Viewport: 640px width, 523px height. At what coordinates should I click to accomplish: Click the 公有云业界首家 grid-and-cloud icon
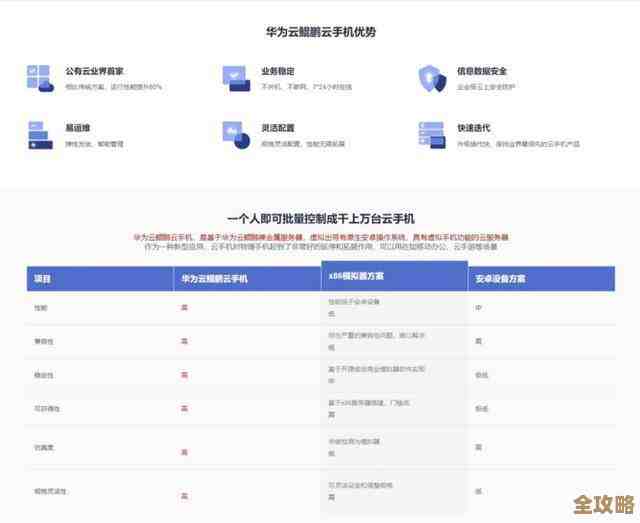[x=40, y=78]
